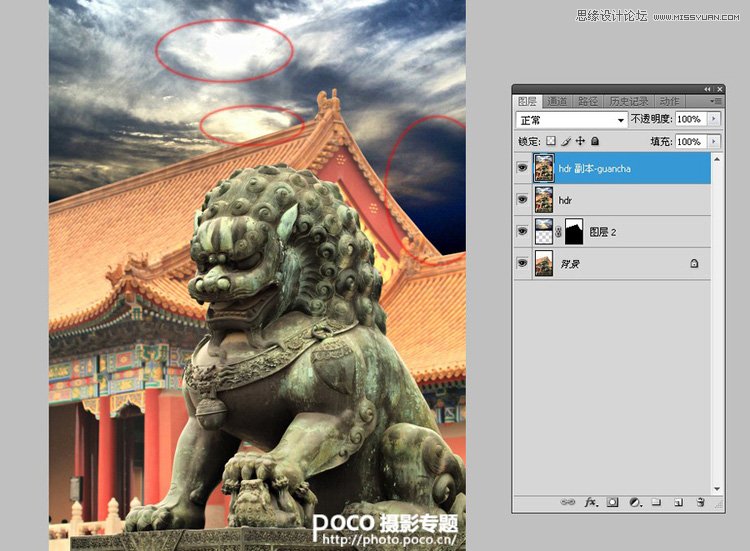
Task: Click the layers list scroll down arrow
Action: tap(717, 489)
